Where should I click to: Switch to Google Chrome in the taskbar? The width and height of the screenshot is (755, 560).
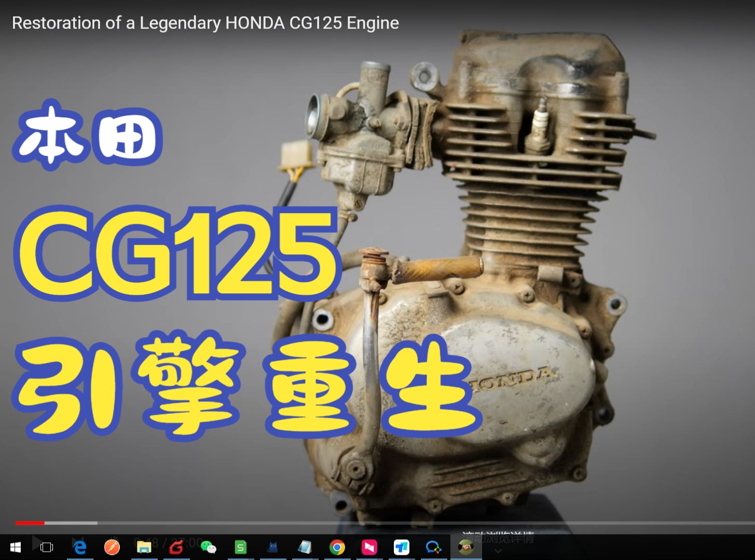[x=337, y=547]
